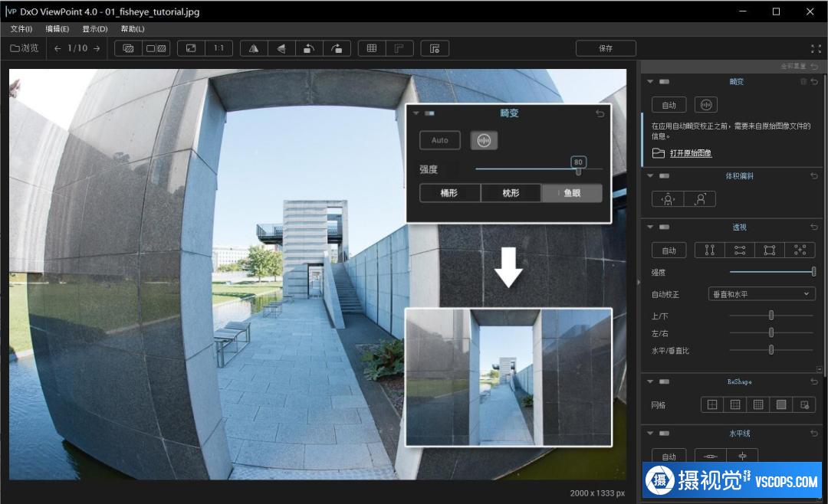Flip the image horizontally
This screenshot has height=504, width=828.
pyautogui.click(x=254, y=48)
